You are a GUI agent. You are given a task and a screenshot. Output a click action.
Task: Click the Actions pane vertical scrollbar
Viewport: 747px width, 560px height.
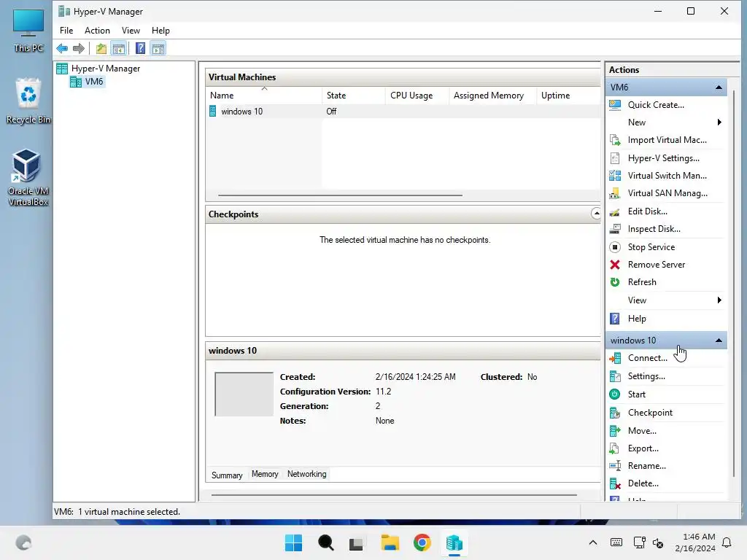(x=734, y=284)
